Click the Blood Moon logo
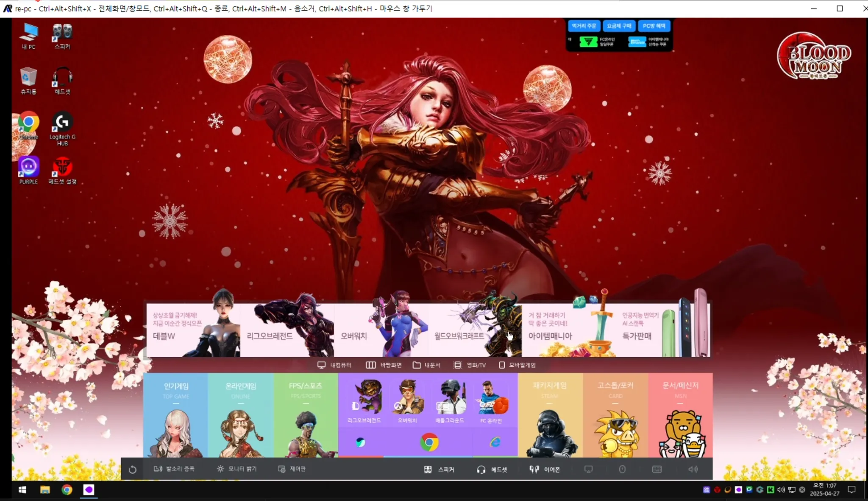The image size is (868, 501). (814, 56)
